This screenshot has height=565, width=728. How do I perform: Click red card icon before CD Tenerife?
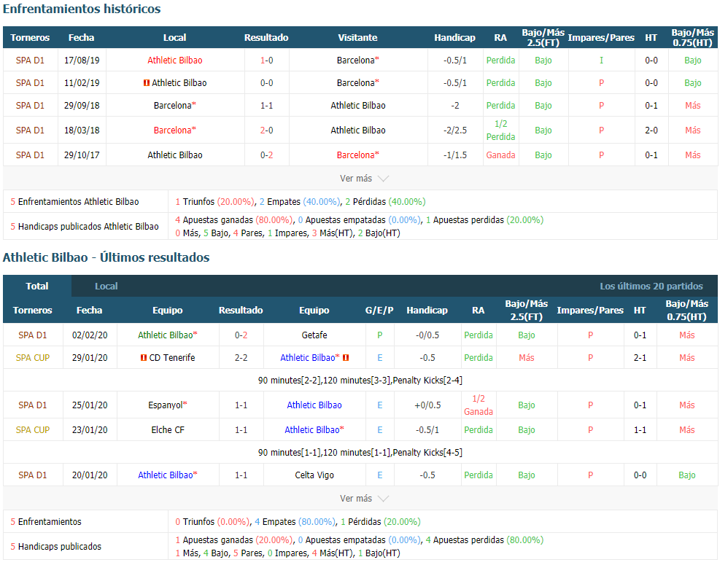pyautogui.click(x=144, y=358)
